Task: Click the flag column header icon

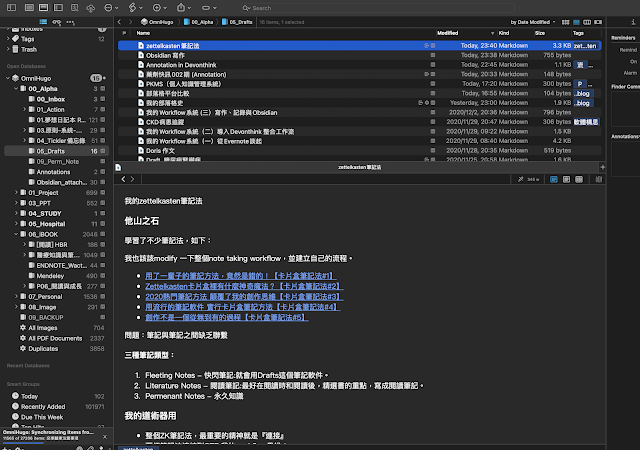Action: point(124,33)
